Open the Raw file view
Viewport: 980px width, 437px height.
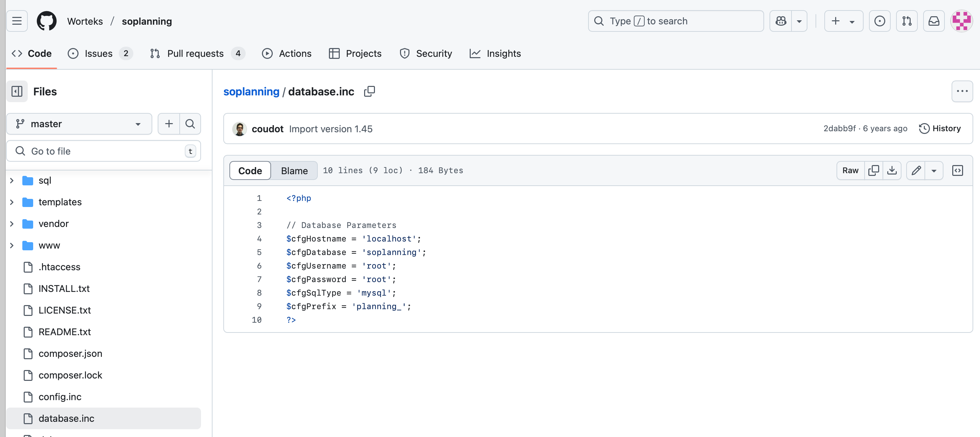(850, 170)
